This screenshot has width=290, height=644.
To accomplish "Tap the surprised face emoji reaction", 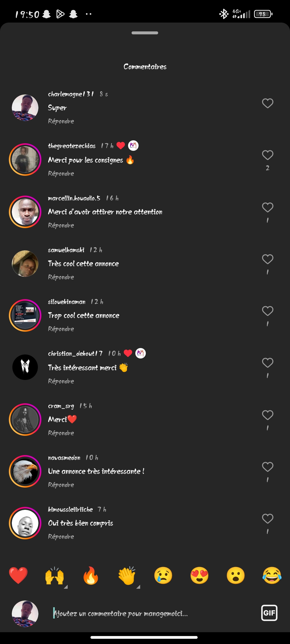I will 236,575.
